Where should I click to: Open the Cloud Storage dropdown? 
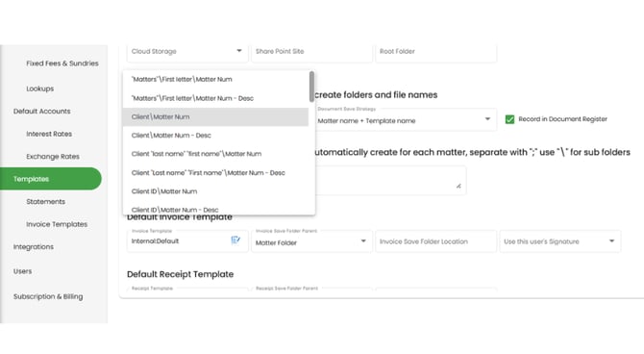[186, 52]
